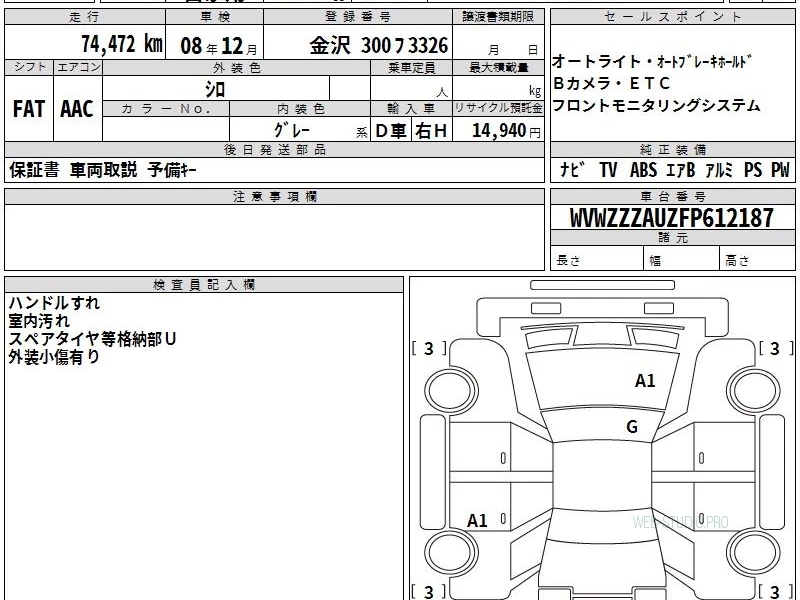The width and height of the screenshot is (800, 600).
Task: Click the Bカメラ・ETC line
Action: [611, 83]
